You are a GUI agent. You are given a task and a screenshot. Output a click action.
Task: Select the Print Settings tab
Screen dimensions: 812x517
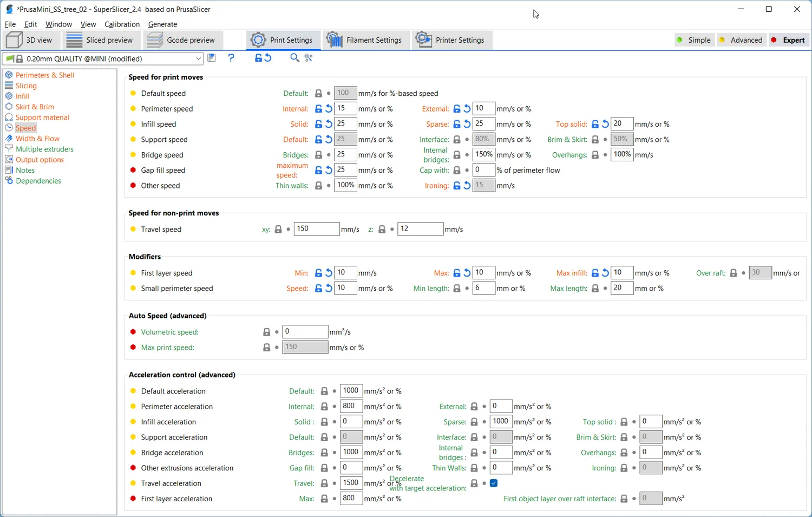point(283,40)
